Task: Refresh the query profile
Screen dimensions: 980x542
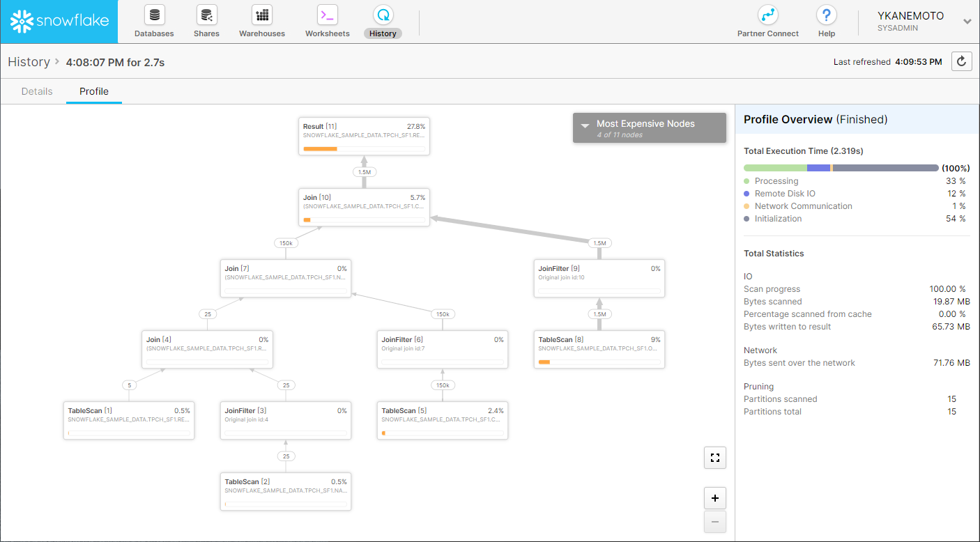Action: click(961, 61)
